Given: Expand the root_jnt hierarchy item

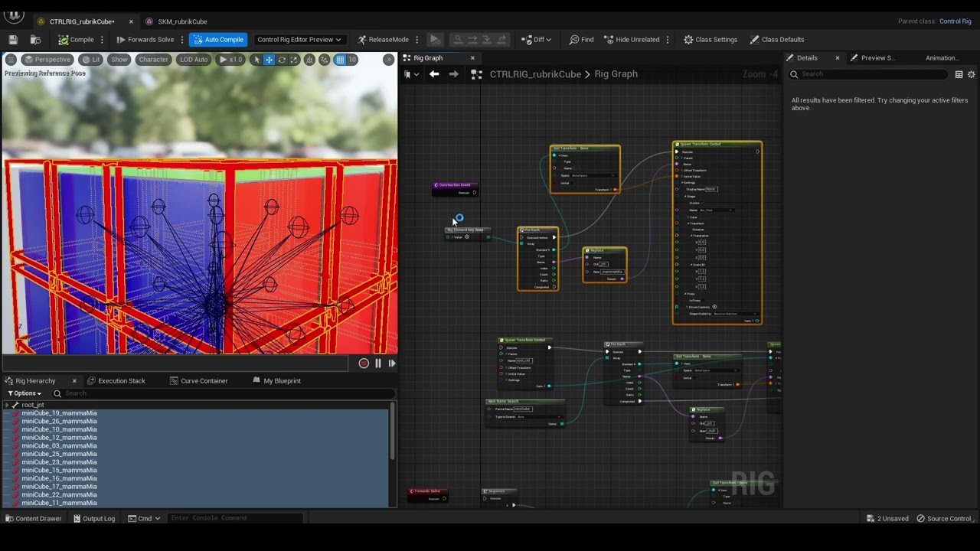Looking at the screenshot, I should (7, 405).
